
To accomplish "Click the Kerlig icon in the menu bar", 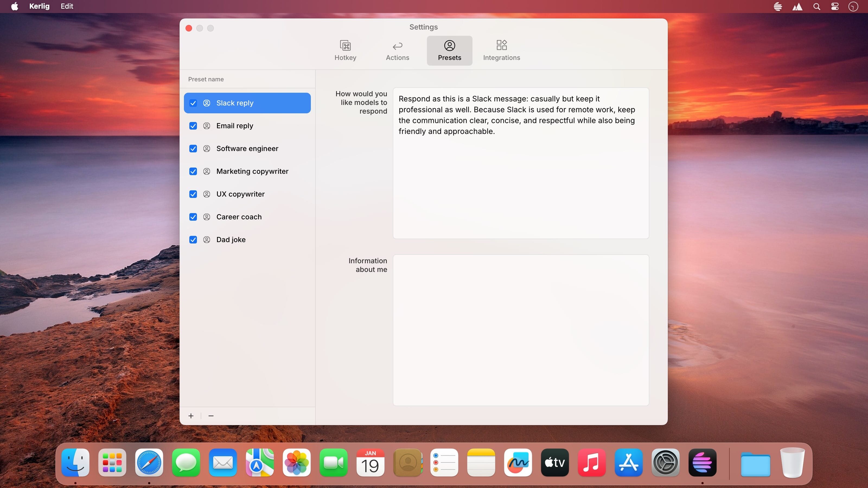I will coord(778,7).
